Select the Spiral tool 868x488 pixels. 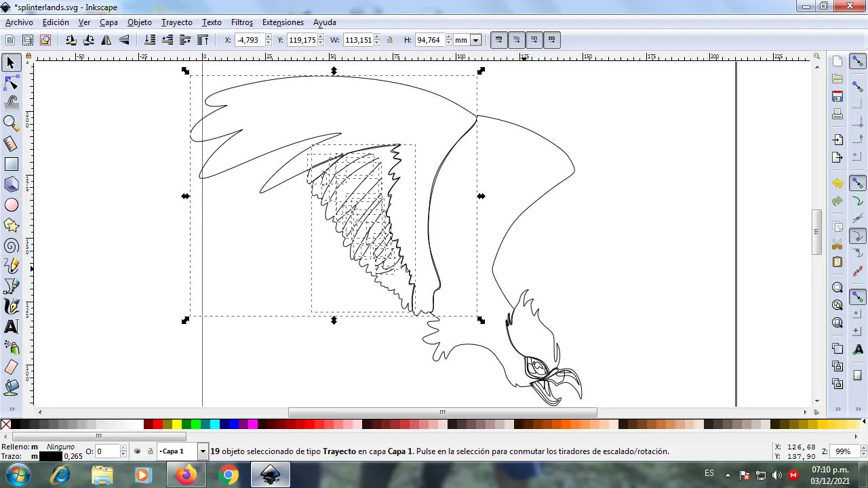coord(12,245)
